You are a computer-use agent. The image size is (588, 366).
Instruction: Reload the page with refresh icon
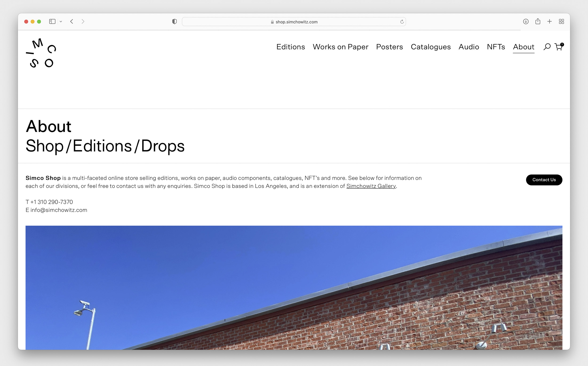point(402,22)
